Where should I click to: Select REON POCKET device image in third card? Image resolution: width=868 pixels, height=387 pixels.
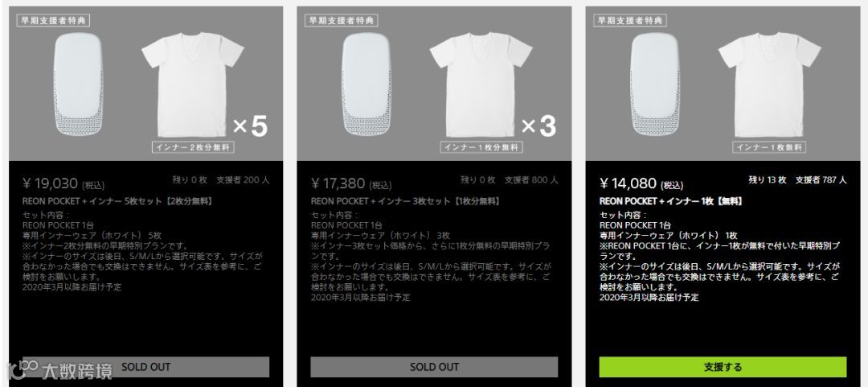pos(655,84)
